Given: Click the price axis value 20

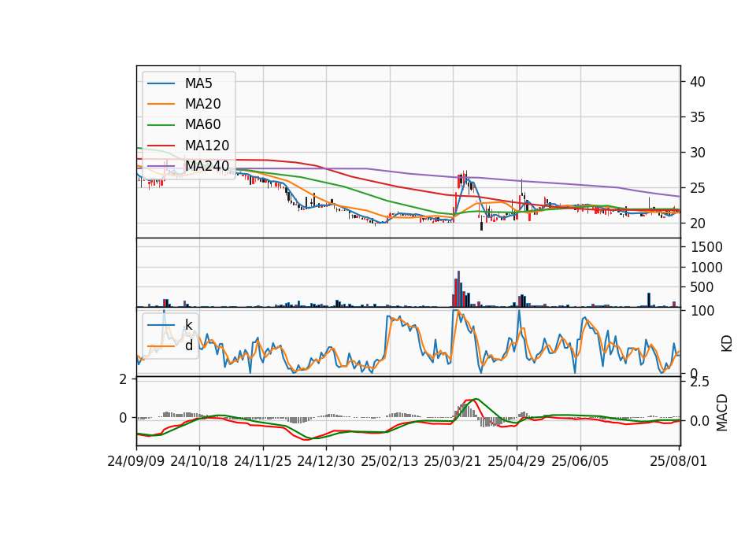Looking at the screenshot, I should [x=697, y=223].
